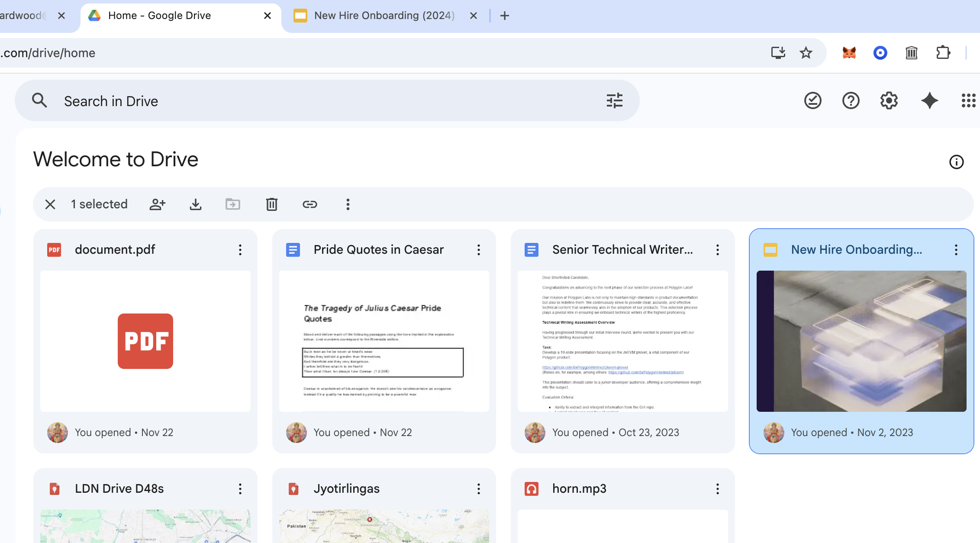Click the Docs icon beside Pride Quotes in Caesar
The width and height of the screenshot is (980, 543).
point(293,250)
